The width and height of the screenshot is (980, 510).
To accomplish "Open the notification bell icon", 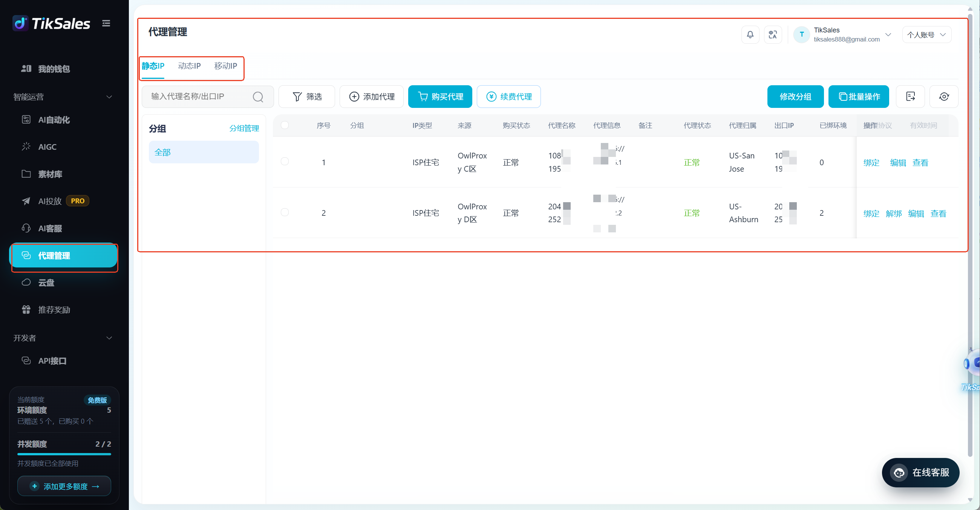I will pyautogui.click(x=750, y=35).
